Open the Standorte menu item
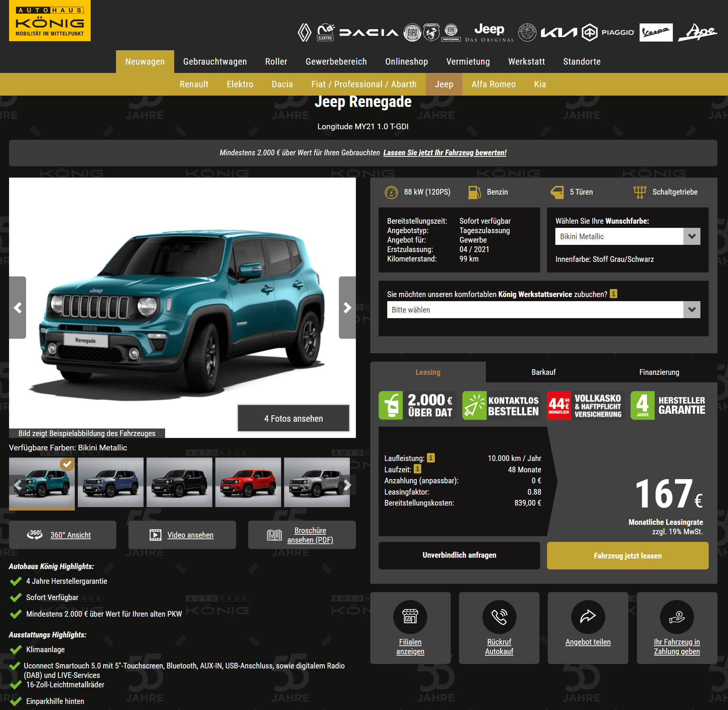The width and height of the screenshot is (728, 710). tap(582, 62)
